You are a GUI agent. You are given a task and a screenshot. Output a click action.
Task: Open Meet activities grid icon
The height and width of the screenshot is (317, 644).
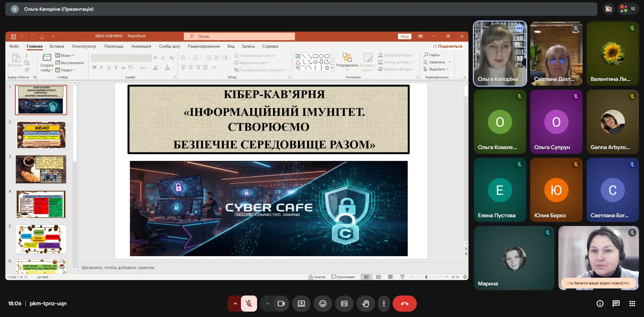point(632,304)
